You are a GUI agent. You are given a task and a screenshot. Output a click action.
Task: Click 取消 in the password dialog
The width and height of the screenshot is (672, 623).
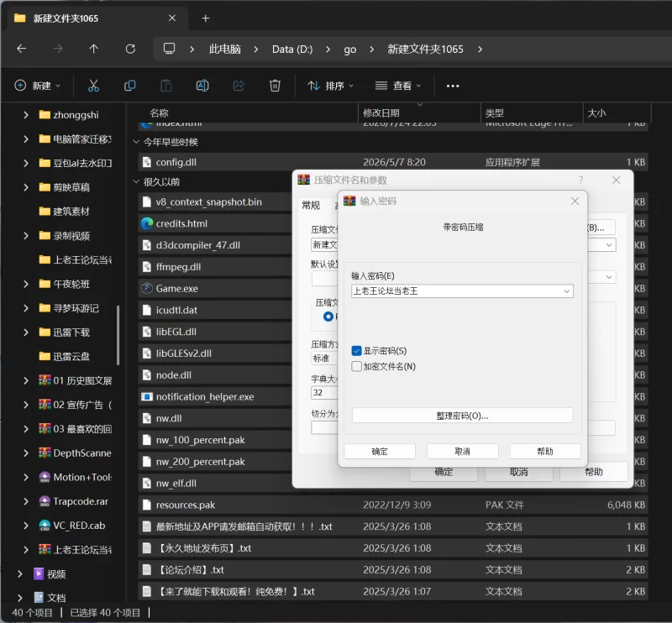click(x=463, y=451)
